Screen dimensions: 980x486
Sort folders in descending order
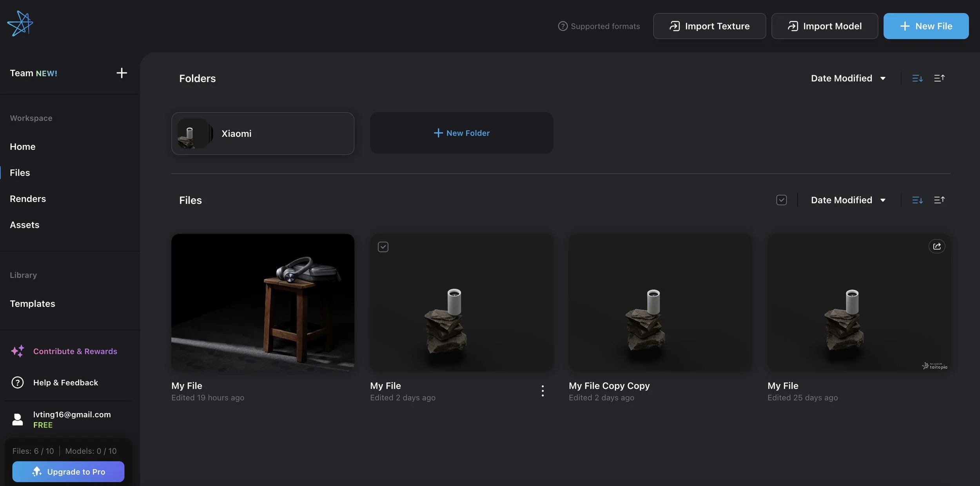pos(917,78)
